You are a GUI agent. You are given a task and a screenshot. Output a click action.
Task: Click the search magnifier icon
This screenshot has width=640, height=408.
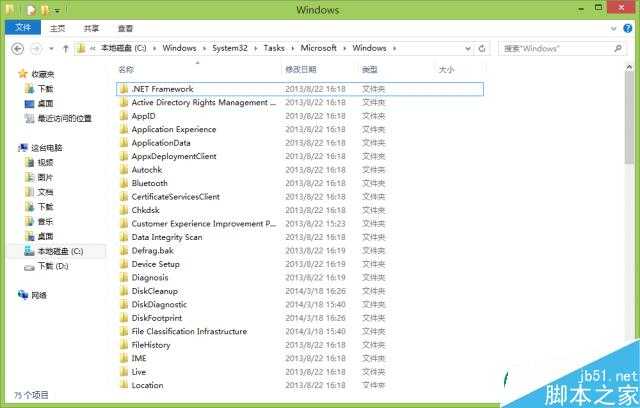point(618,49)
